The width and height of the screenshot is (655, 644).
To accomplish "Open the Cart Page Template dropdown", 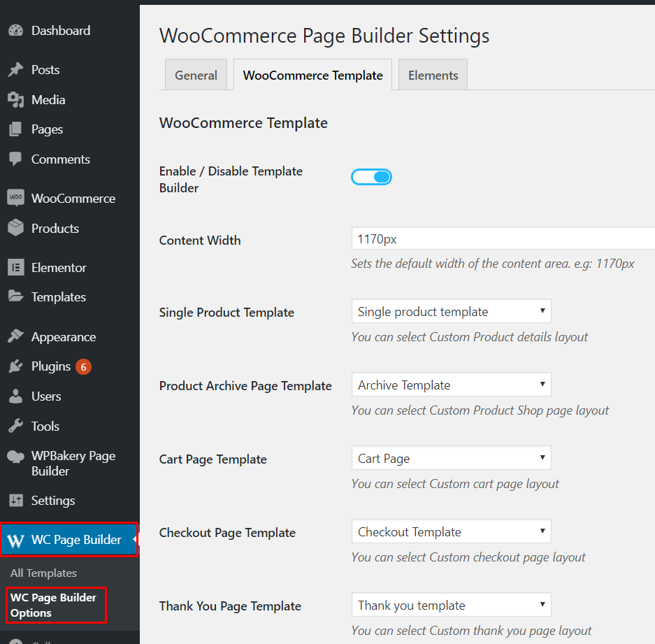I will 451,459.
